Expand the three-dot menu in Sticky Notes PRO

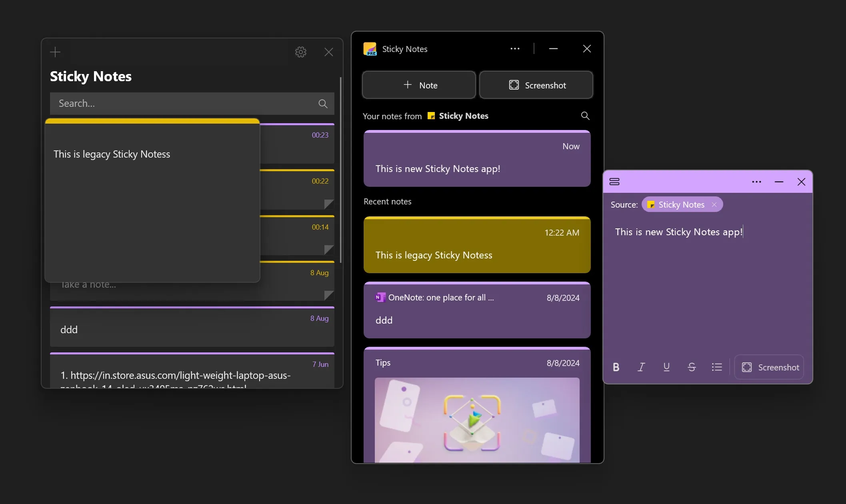click(515, 49)
